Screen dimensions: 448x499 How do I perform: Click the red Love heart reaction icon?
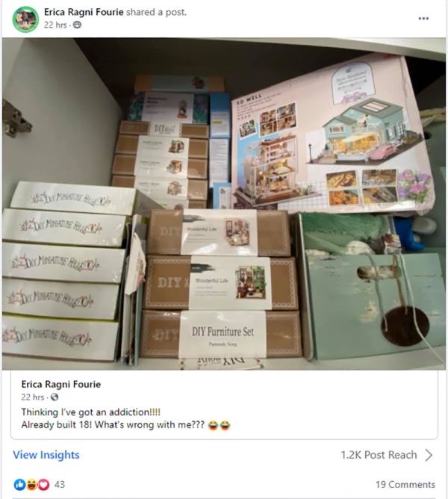click(x=44, y=484)
